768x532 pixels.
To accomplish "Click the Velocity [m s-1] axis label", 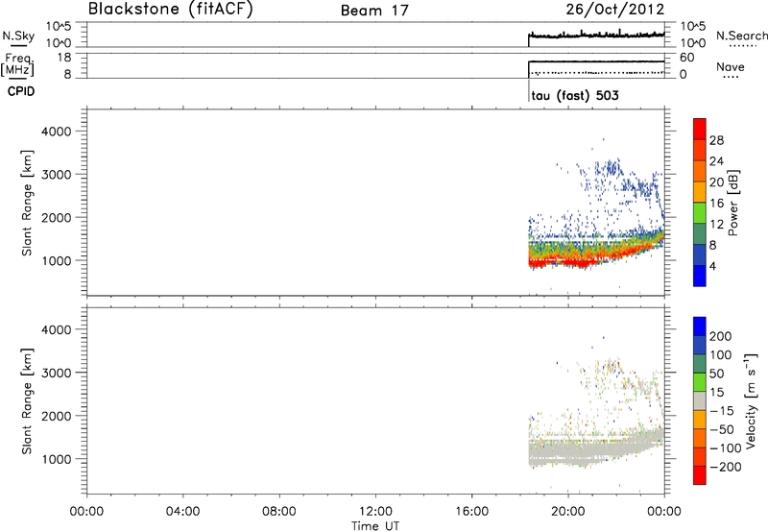I will (x=751, y=400).
